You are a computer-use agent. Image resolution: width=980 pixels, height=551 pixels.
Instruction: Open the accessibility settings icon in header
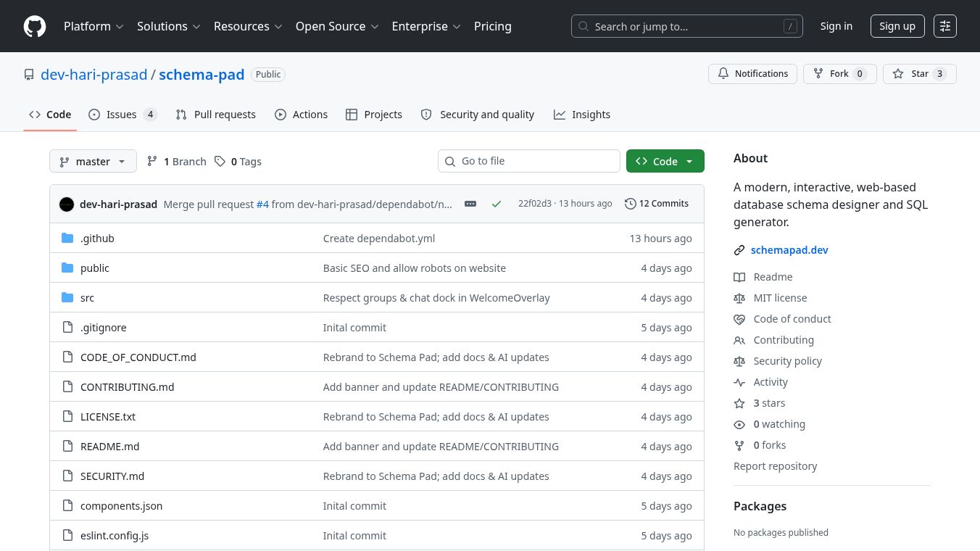pyautogui.click(x=944, y=26)
